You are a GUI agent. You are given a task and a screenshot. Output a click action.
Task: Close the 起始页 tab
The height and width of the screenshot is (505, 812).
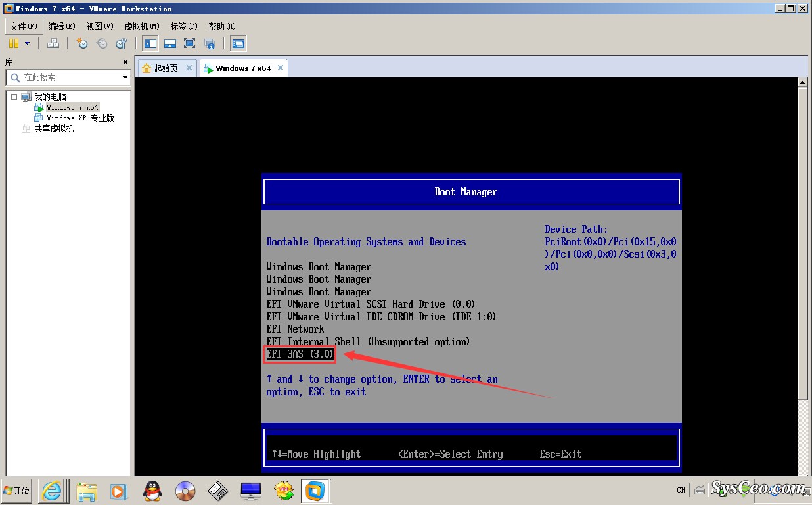(189, 68)
